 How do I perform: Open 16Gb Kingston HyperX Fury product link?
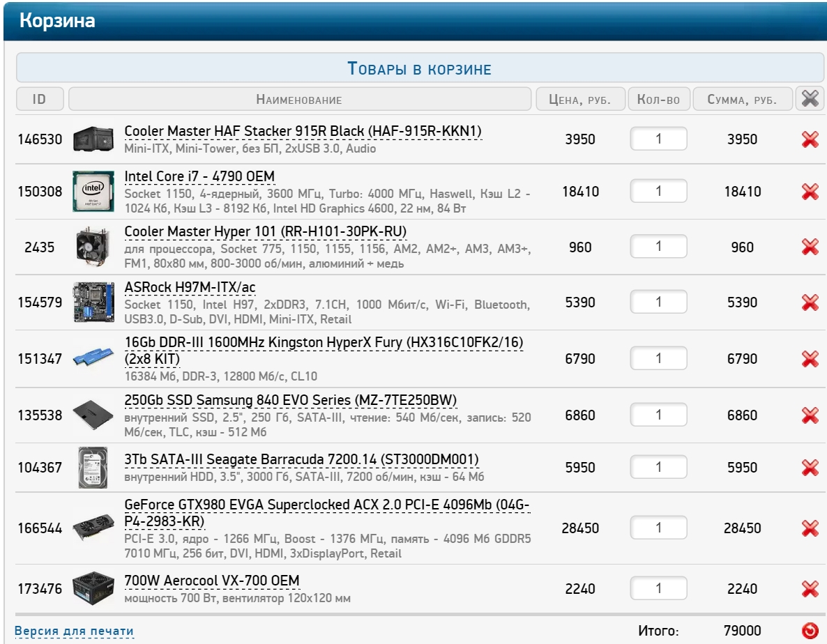point(324,351)
